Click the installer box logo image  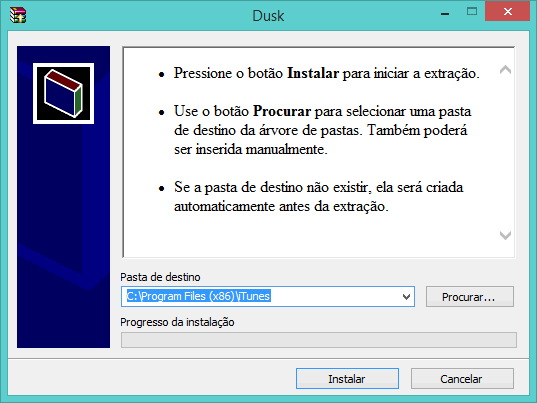[x=63, y=93]
